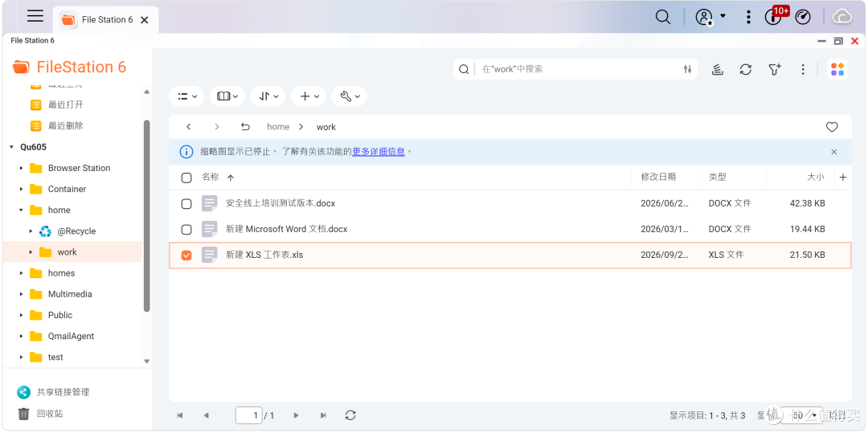The image size is (868, 433).
Task: Expand the @Recycle folder arrow
Action: click(31, 231)
